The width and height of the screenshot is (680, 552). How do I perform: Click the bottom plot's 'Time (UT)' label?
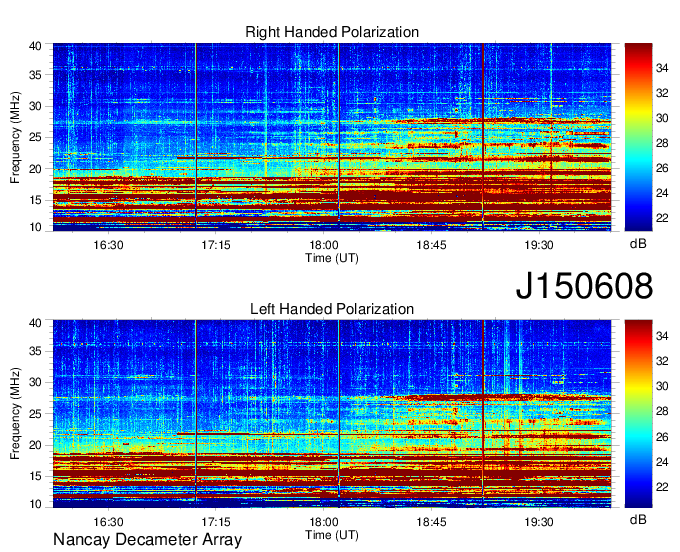[332, 535]
